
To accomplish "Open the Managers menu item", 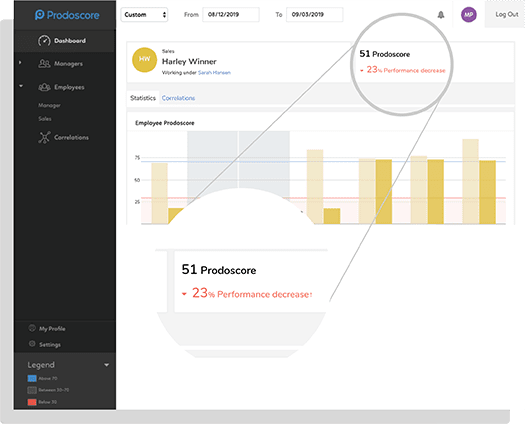I will [68, 64].
